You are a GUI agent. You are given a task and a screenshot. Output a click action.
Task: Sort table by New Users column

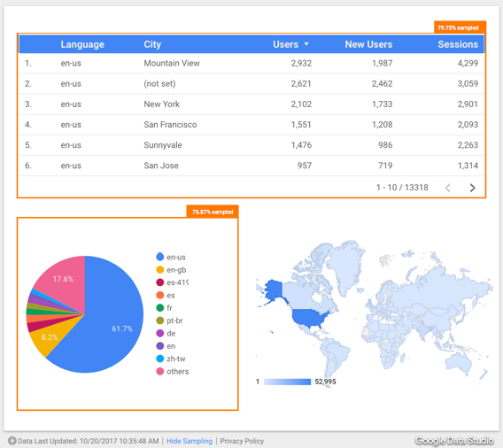[x=368, y=44]
